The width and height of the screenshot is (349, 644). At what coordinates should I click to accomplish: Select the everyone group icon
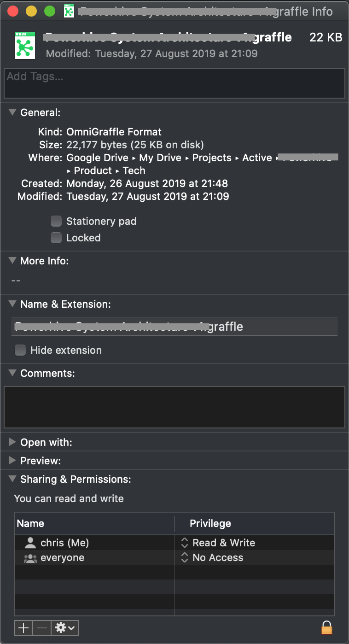pos(30,558)
